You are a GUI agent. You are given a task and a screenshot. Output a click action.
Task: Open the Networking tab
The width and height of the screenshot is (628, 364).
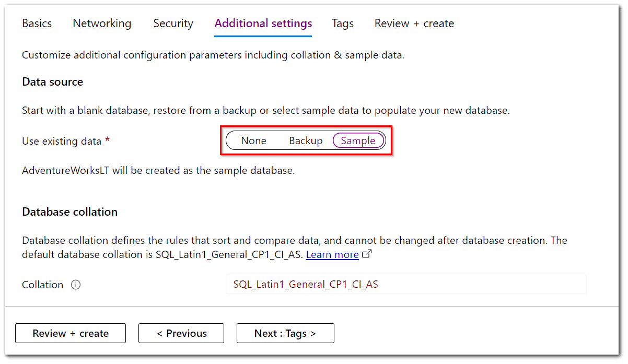pyautogui.click(x=102, y=23)
